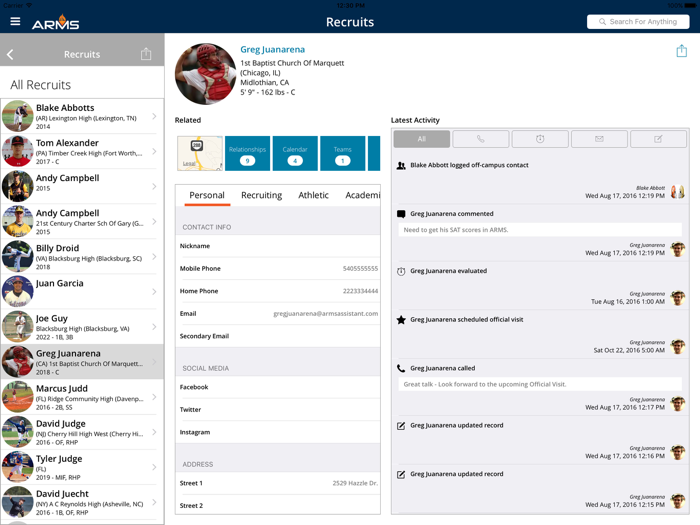Screen dimensions: 700x525
Task: Select the Greg Juanarena recruit row
Action: (82, 362)
